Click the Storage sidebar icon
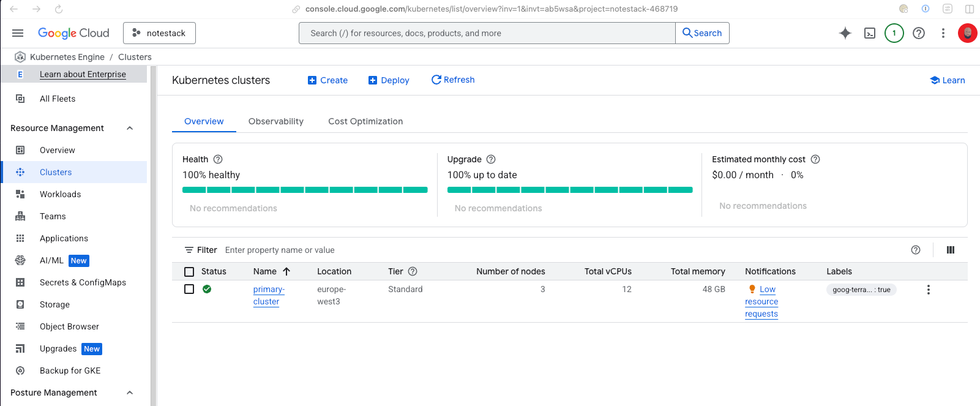 pos(20,304)
